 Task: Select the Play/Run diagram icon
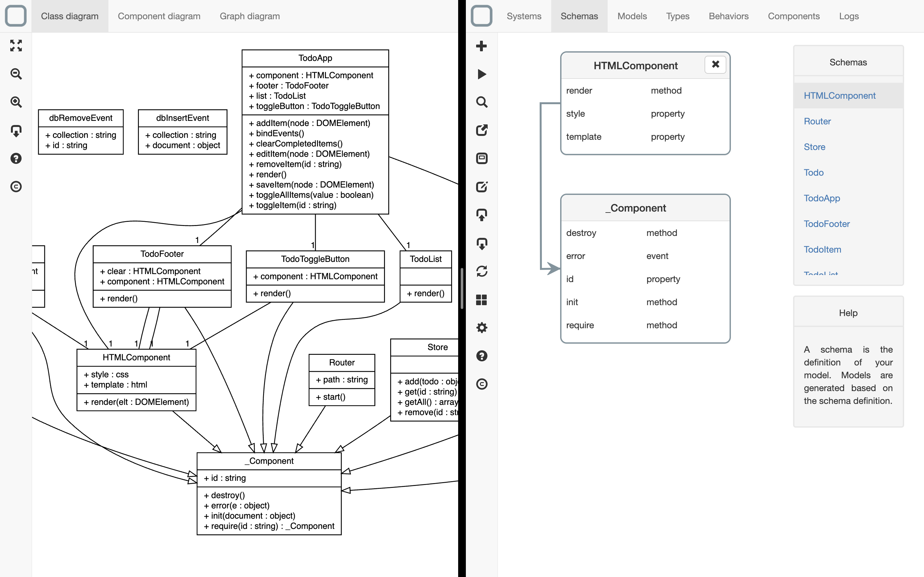point(482,73)
